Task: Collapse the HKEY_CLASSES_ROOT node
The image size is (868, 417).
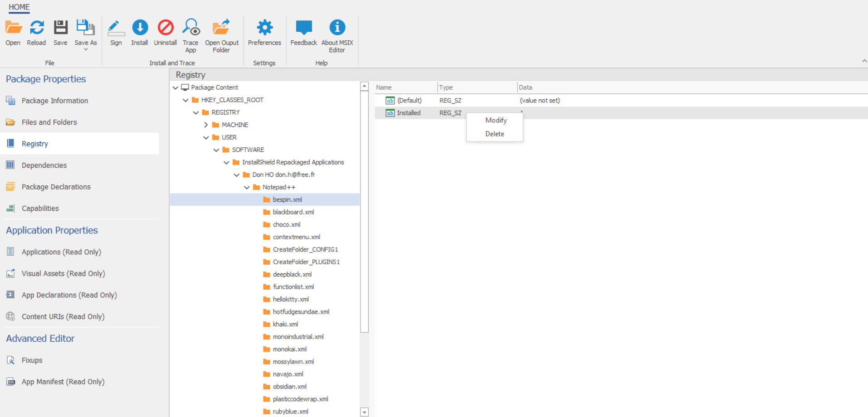Action: point(185,100)
